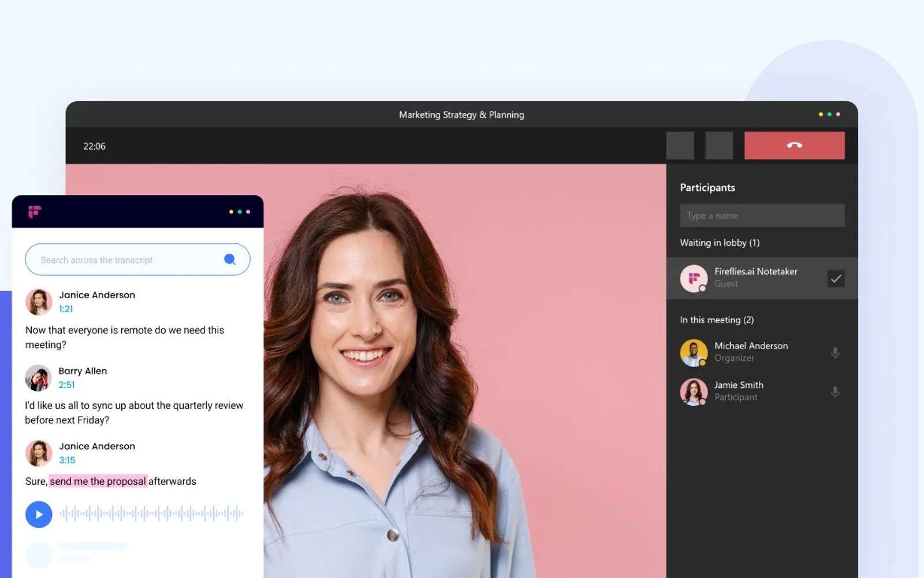Focus the 'Type a name' participant field

point(762,215)
